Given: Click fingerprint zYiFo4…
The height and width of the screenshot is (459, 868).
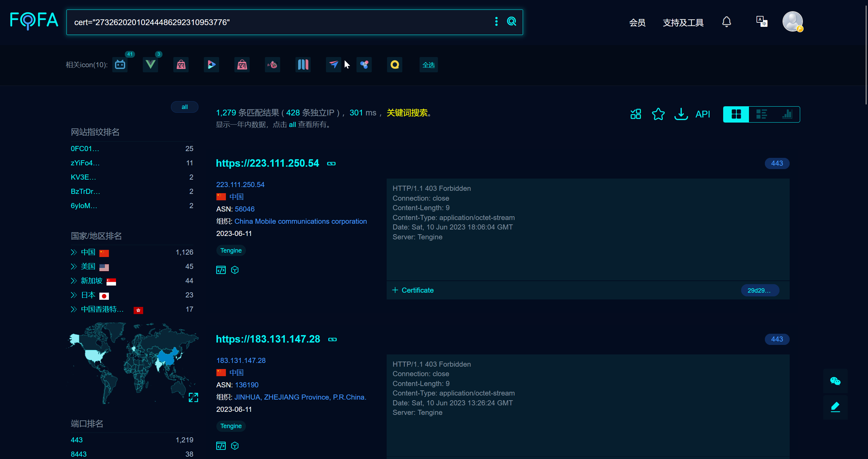Looking at the screenshot, I should [x=85, y=163].
